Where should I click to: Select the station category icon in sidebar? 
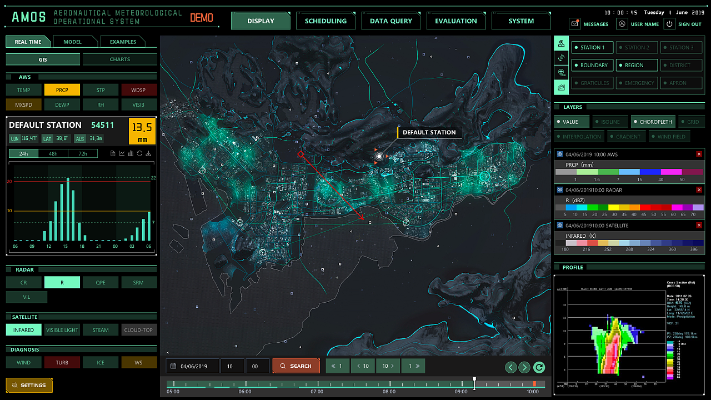tap(561, 47)
